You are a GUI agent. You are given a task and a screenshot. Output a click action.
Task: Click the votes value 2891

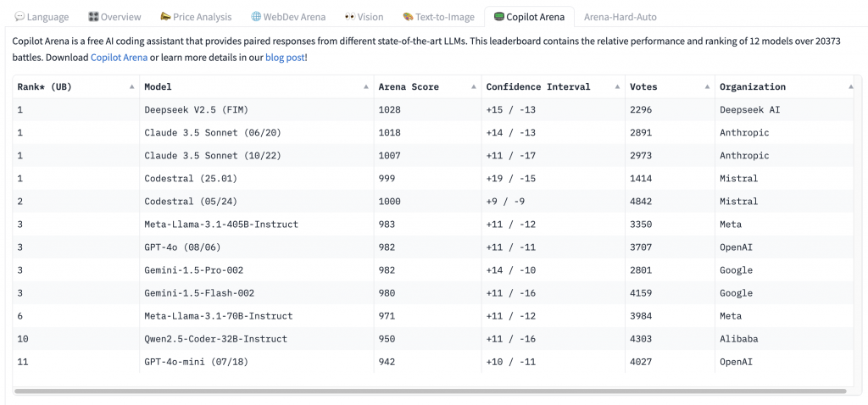click(641, 133)
